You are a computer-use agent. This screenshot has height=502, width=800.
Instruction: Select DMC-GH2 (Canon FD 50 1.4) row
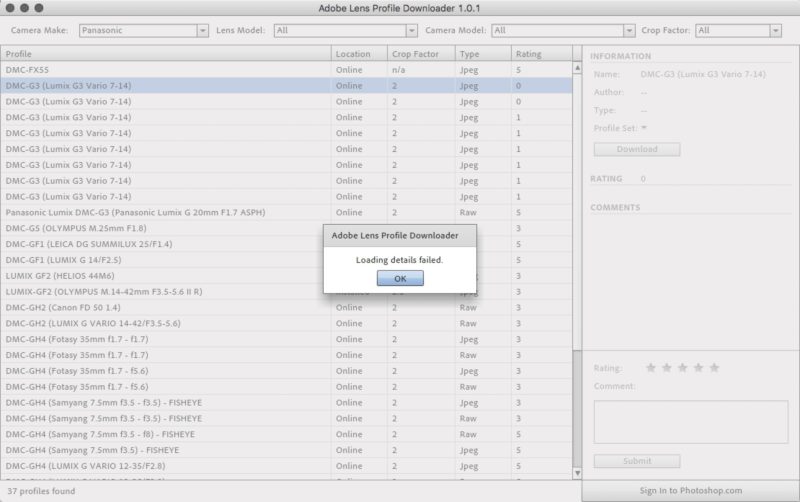click(286, 307)
